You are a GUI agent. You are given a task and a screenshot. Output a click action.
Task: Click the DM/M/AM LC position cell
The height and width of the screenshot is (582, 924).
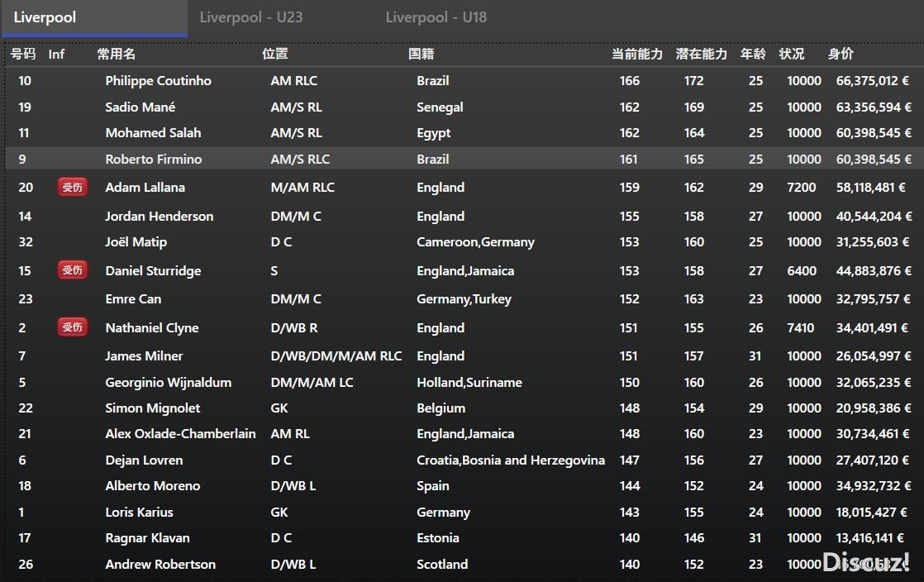tap(312, 383)
